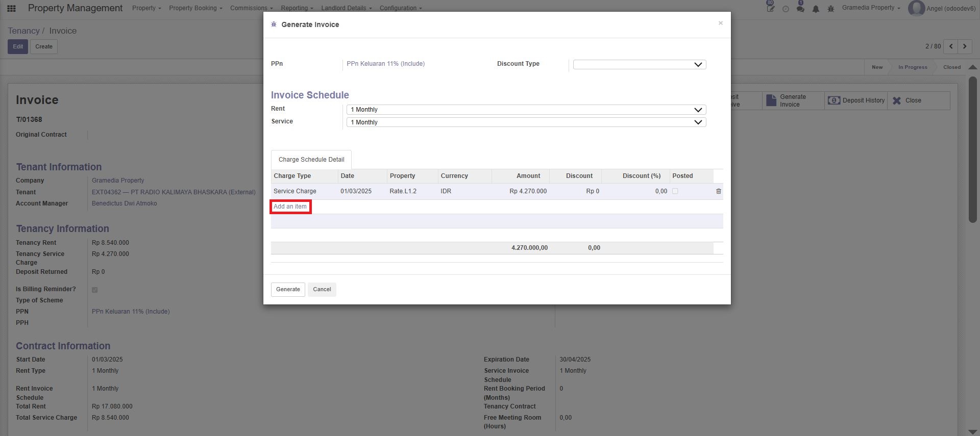Screen dimensions: 980x436
Task: Click the Cancel button
Action: coord(322,290)
